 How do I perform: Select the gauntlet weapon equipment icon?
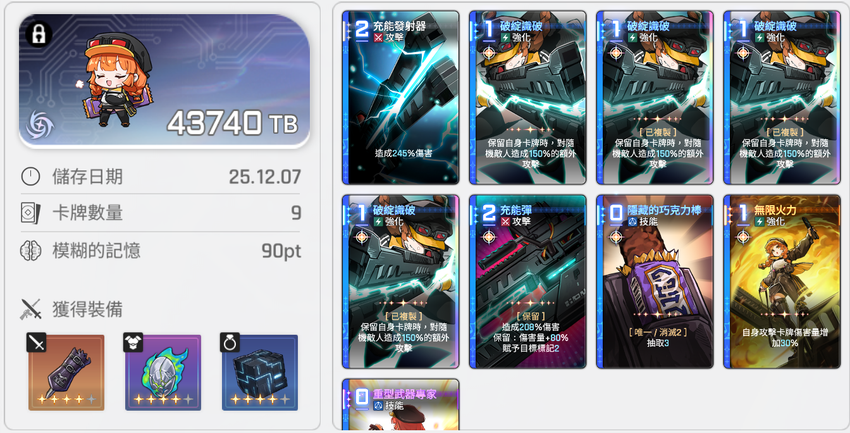[66, 372]
